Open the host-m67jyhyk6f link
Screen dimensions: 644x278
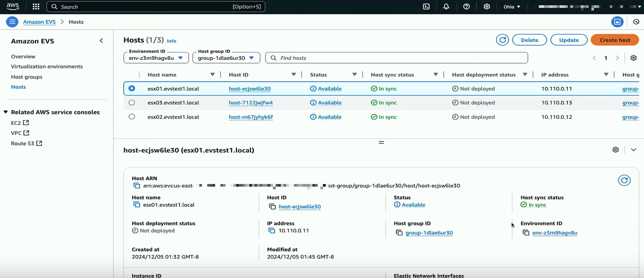[251, 117]
